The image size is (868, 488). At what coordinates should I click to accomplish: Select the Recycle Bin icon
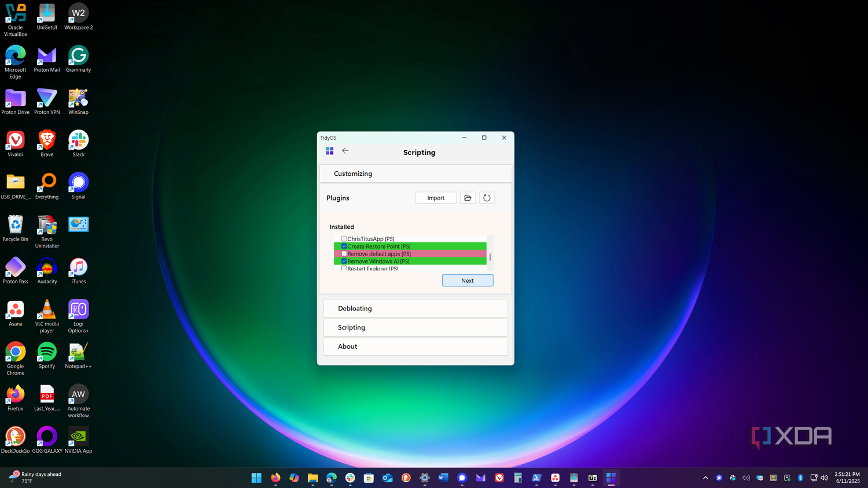tap(16, 228)
